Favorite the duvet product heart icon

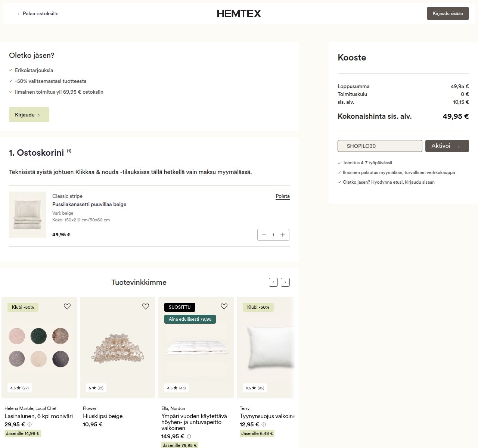pyautogui.click(x=224, y=307)
